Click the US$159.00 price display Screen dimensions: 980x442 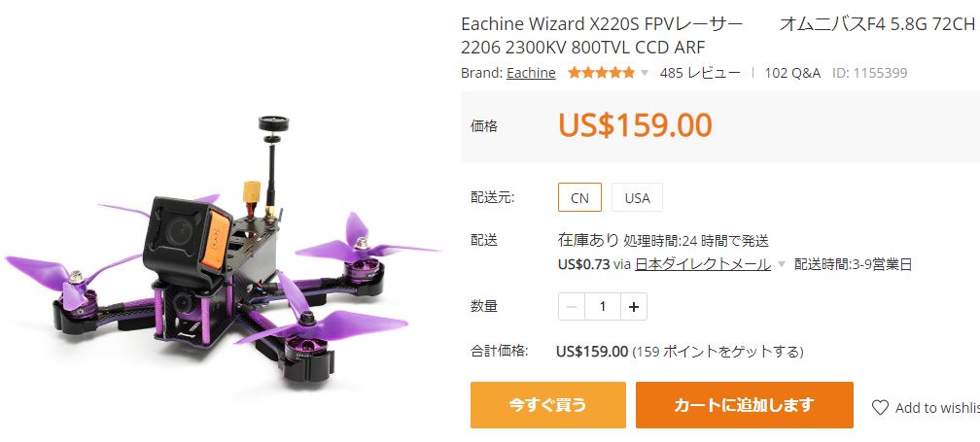[x=635, y=125]
